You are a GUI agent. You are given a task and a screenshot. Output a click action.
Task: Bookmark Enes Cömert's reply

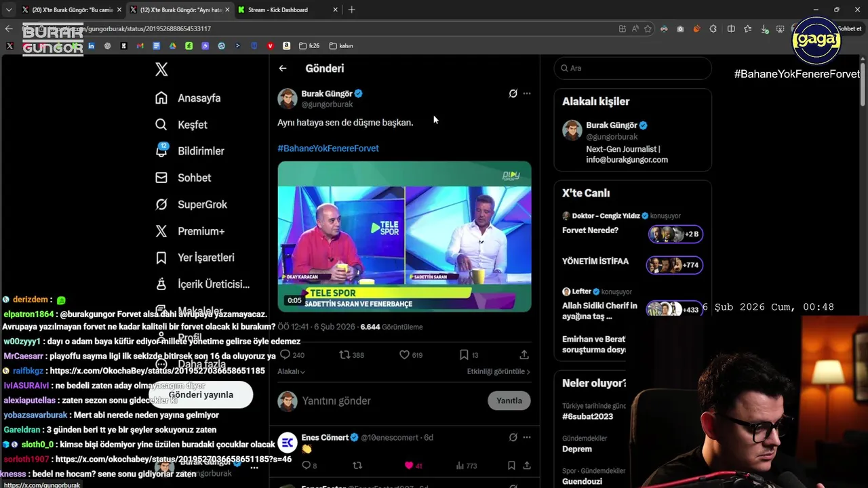(x=511, y=466)
